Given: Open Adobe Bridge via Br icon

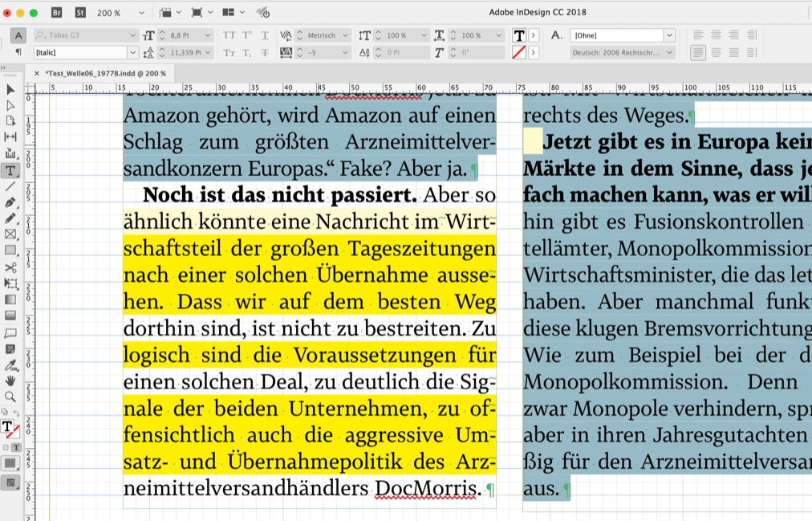Looking at the screenshot, I should (x=57, y=12).
